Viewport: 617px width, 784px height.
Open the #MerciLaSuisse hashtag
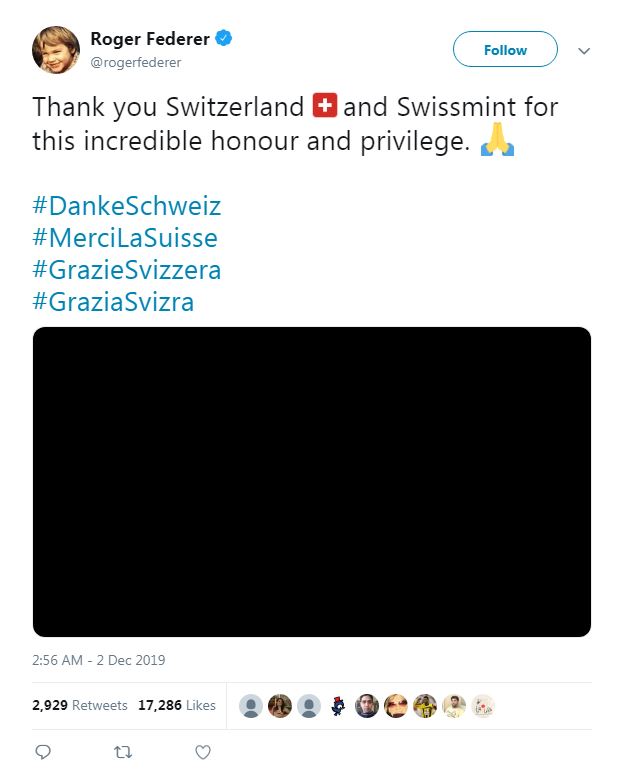click(125, 238)
